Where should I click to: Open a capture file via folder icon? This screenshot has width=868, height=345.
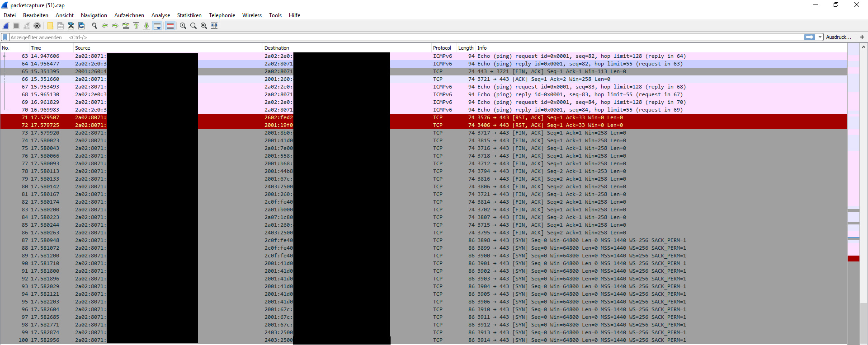50,26
